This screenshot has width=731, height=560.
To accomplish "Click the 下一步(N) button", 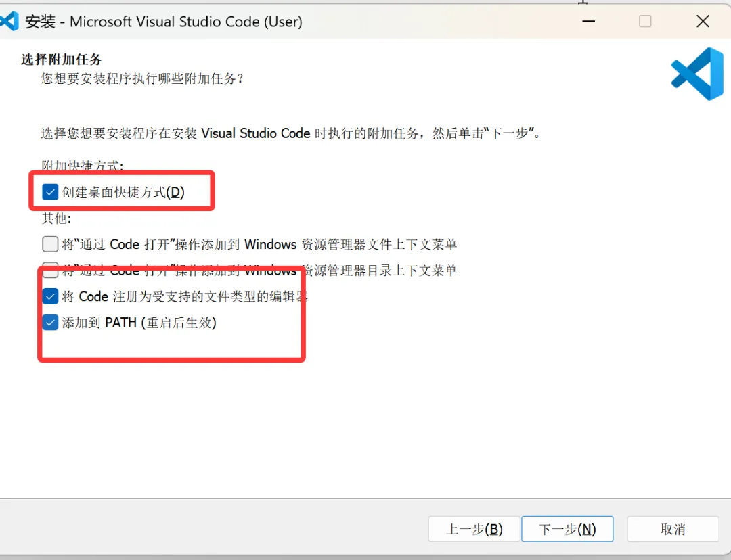I will coord(567,529).
